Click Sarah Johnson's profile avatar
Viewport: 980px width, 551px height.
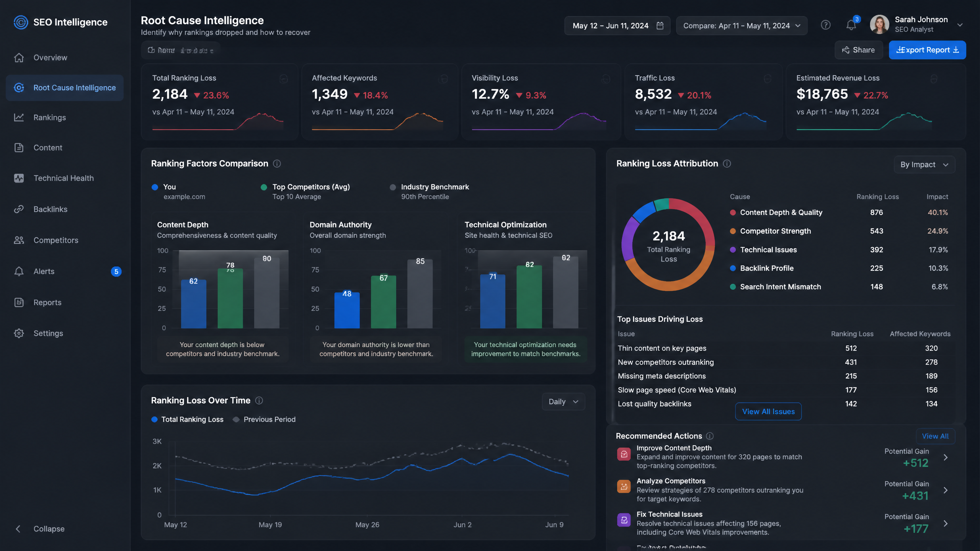pyautogui.click(x=880, y=24)
